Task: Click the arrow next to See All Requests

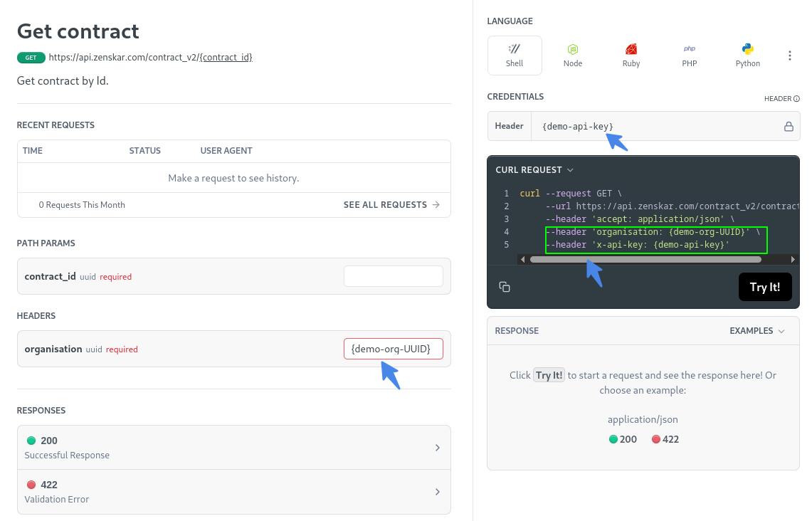Action: [x=436, y=204]
